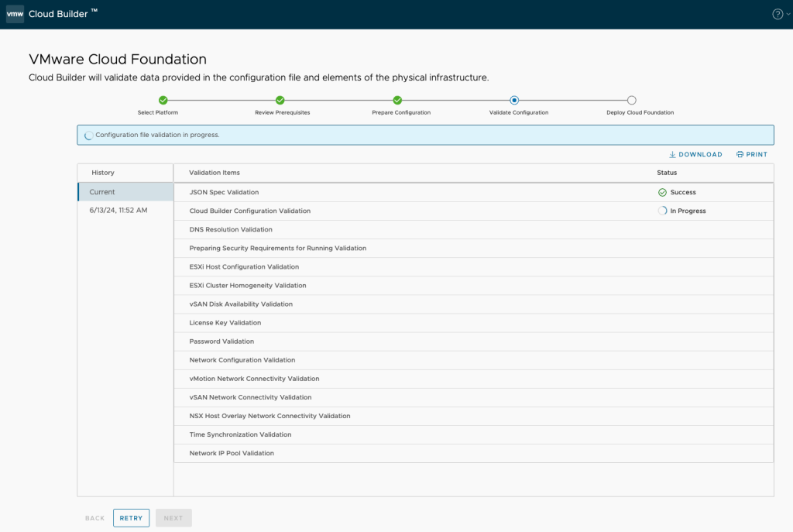Select NSX Host Overlay Network Connectivity Validation
This screenshot has height=532, width=793.
(x=473, y=416)
